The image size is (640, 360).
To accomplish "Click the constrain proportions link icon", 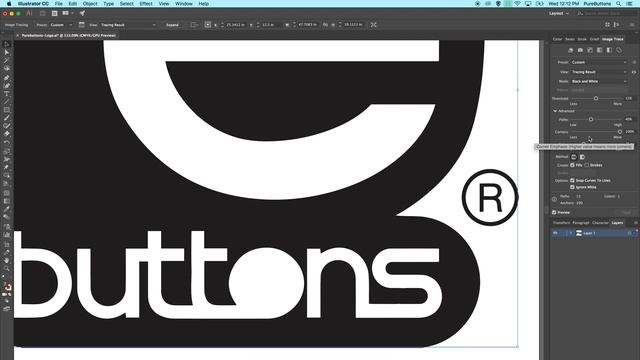I will pyautogui.click(x=325, y=25).
